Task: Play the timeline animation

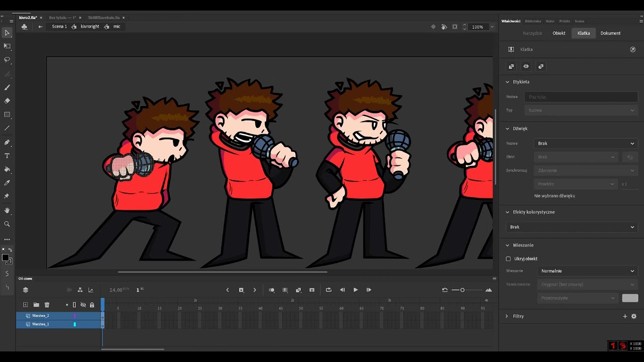Action: pos(356,290)
